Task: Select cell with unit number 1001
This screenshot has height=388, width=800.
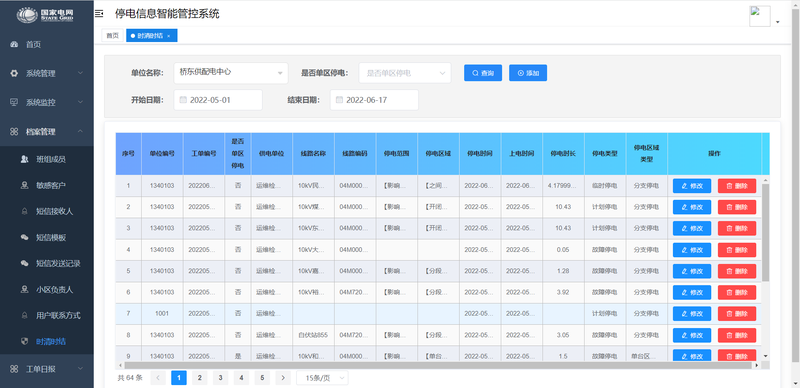Action: point(162,313)
